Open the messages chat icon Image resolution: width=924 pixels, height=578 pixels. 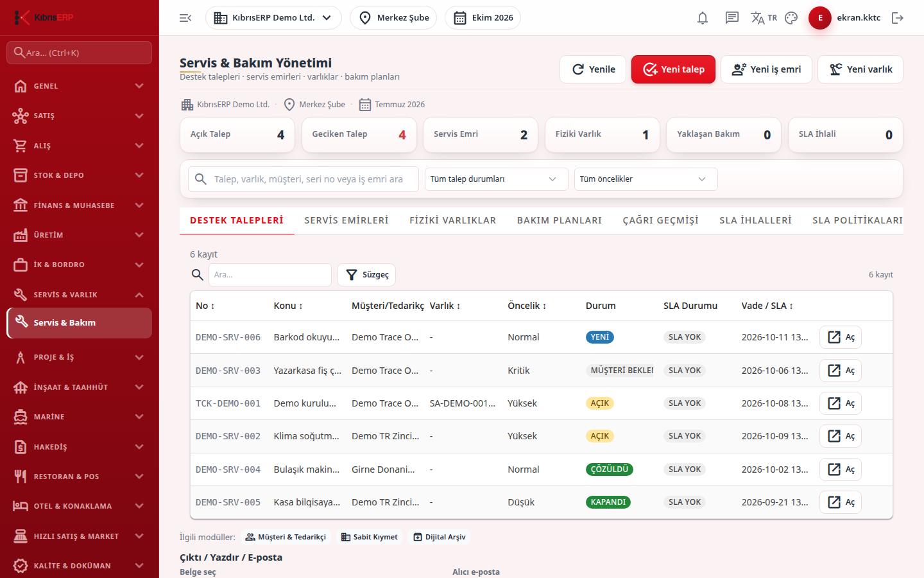[x=732, y=18]
